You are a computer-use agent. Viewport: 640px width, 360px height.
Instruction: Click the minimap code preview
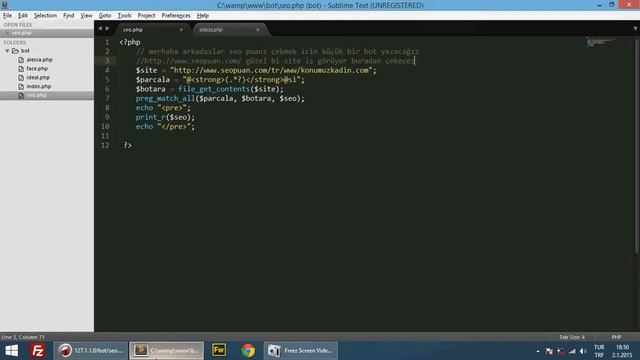tap(600, 42)
